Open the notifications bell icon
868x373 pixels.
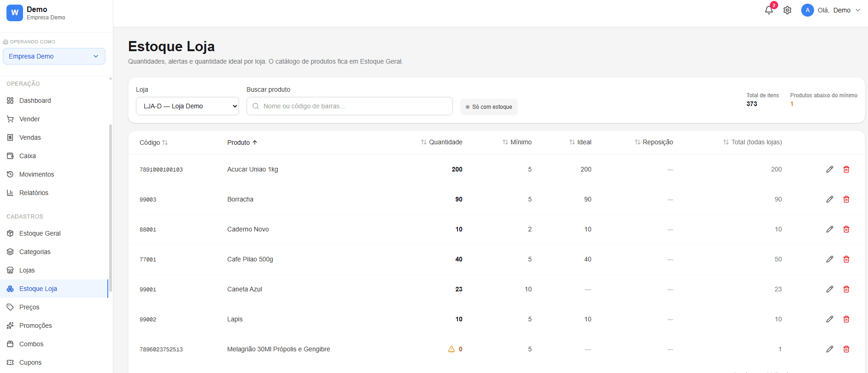pyautogui.click(x=769, y=10)
